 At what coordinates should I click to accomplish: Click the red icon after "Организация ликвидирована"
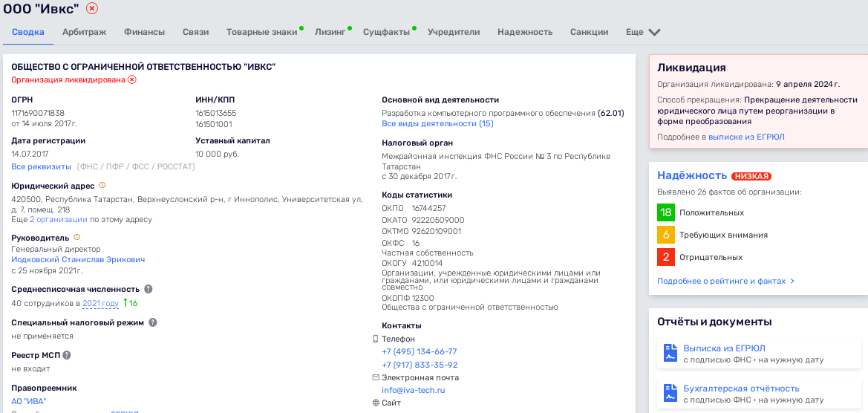click(131, 79)
